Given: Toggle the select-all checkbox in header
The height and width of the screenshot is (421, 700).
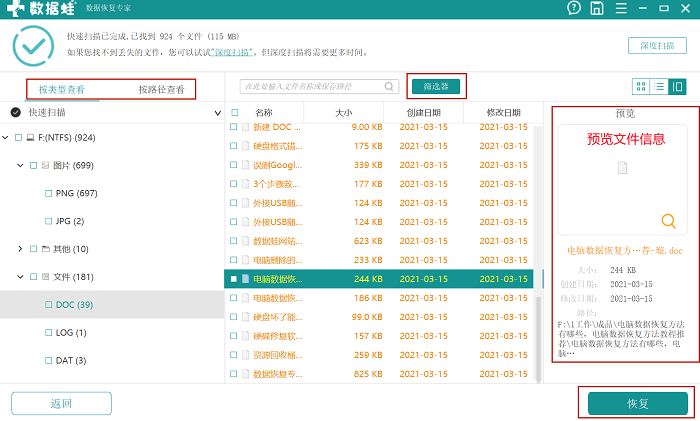Looking at the screenshot, I should 235,113.
